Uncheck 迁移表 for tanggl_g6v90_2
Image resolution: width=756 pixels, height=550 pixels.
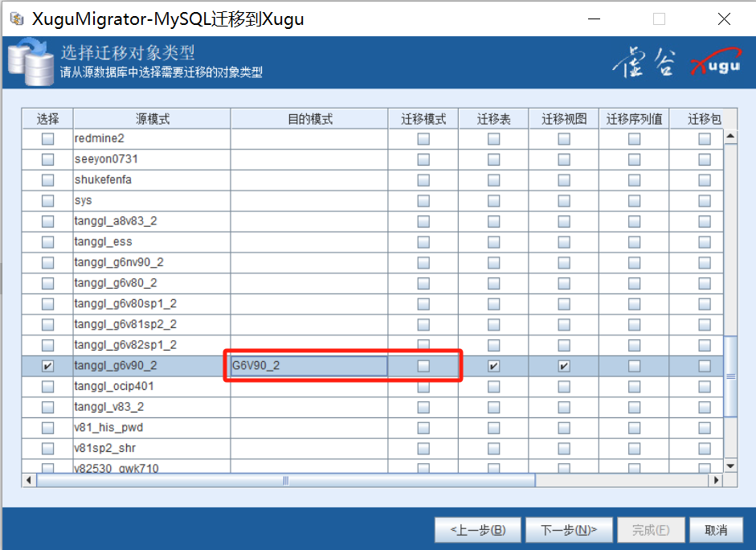[x=494, y=366]
